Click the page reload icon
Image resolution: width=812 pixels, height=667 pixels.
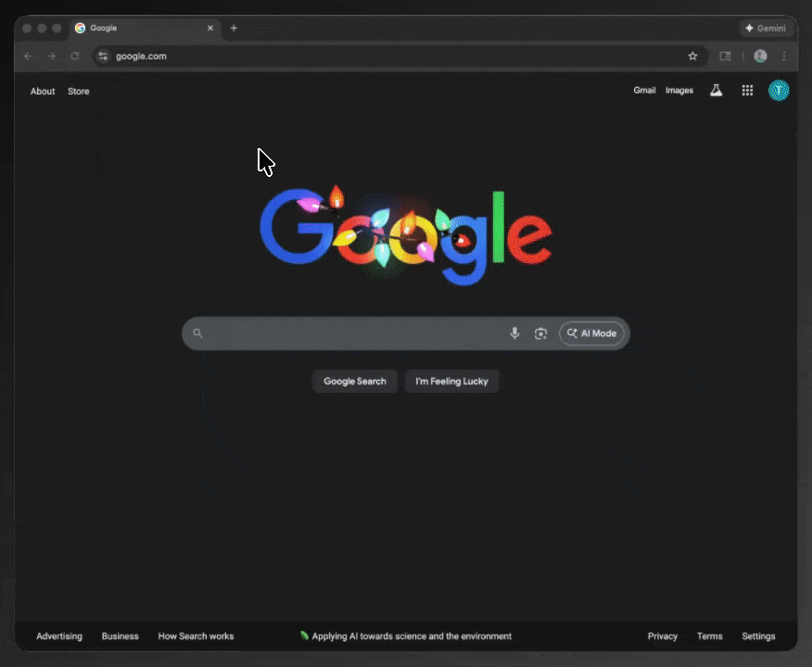click(75, 57)
